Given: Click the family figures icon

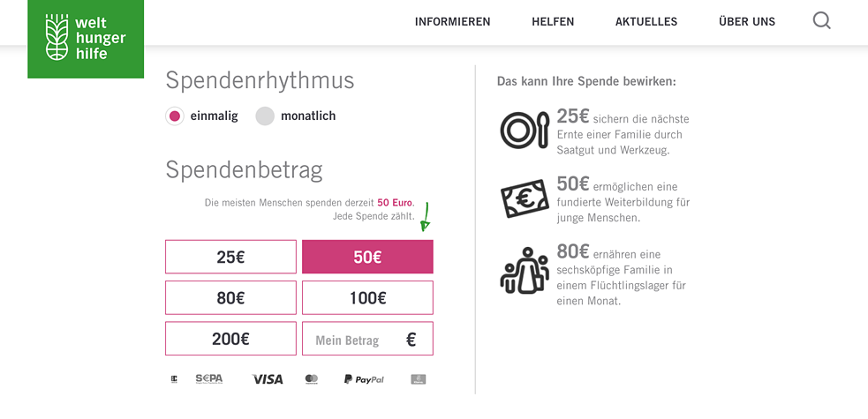Looking at the screenshot, I should click(525, 270).
